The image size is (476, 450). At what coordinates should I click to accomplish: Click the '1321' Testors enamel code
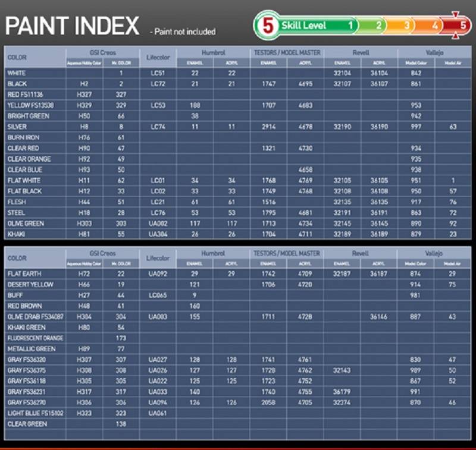pos(269,148)
